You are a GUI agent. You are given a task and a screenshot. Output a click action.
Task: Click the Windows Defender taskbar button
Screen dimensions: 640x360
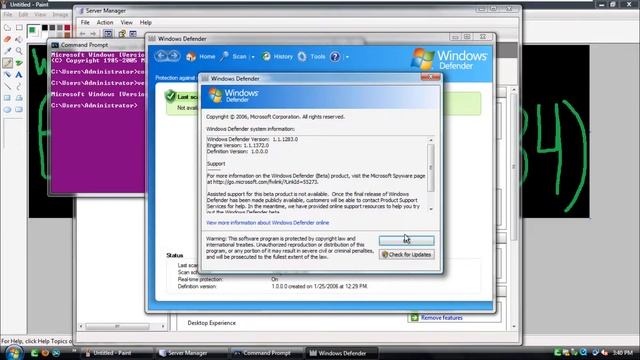click(x=341, y=353)
